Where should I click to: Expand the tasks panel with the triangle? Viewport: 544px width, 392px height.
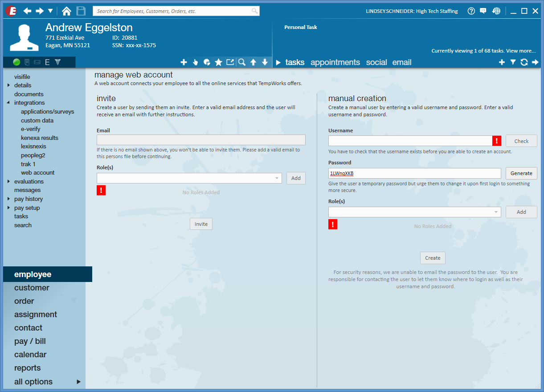pos(278,62)
